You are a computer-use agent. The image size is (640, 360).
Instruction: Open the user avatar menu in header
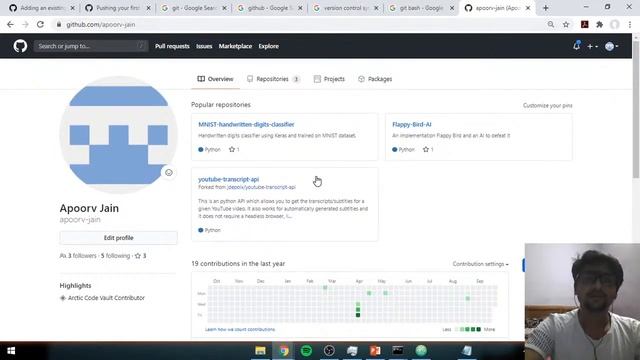point(611,47)
